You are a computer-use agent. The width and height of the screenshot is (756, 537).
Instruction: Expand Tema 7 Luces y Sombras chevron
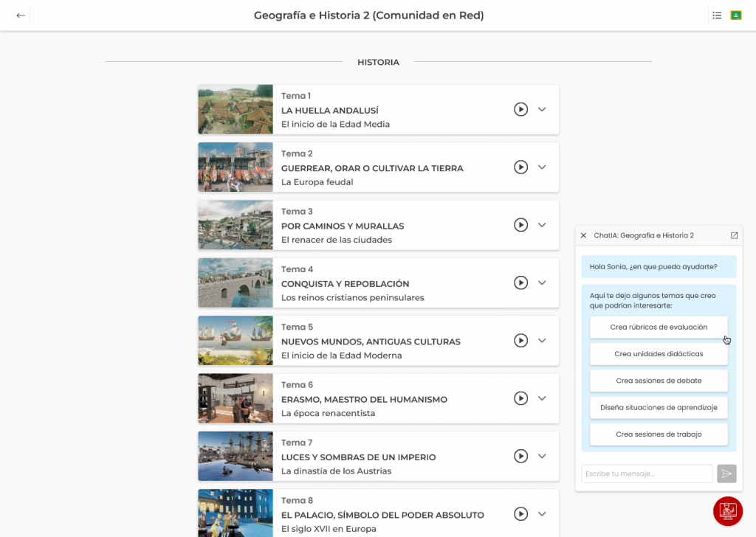[x=542, y=456]
